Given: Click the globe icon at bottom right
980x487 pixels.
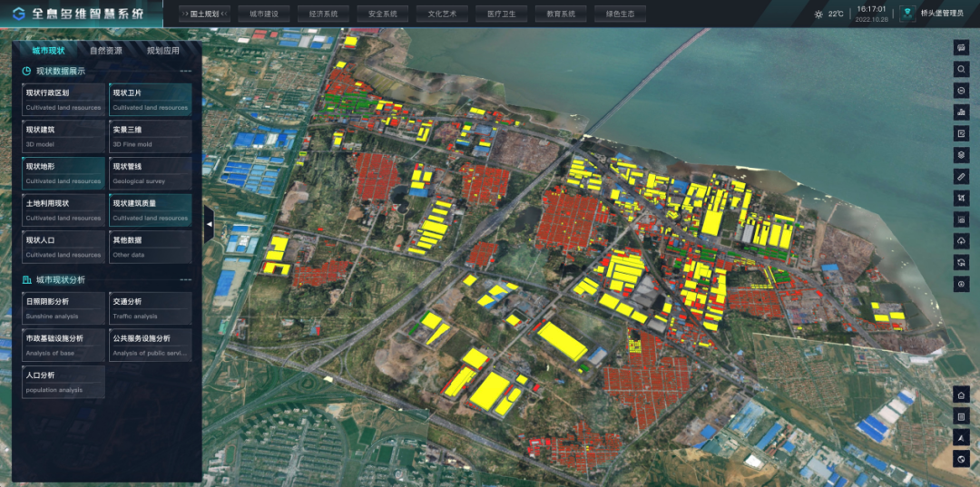Looking at the screenshot, I should tap(961, 460).
